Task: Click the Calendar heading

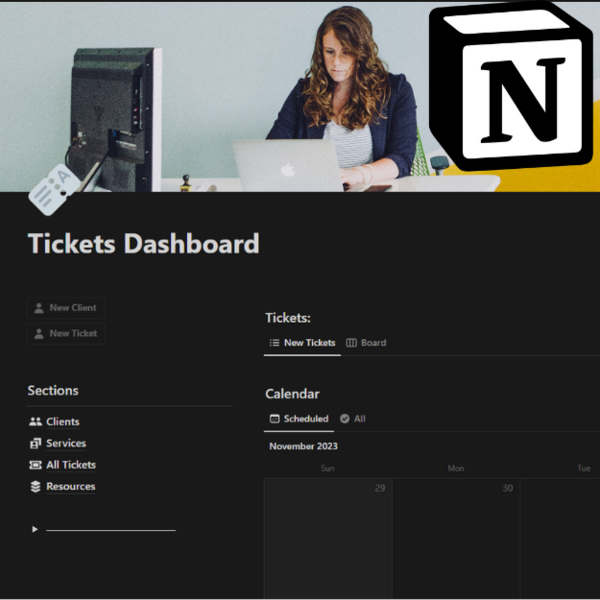Action: pyautogui.click(x=292, y=394)
